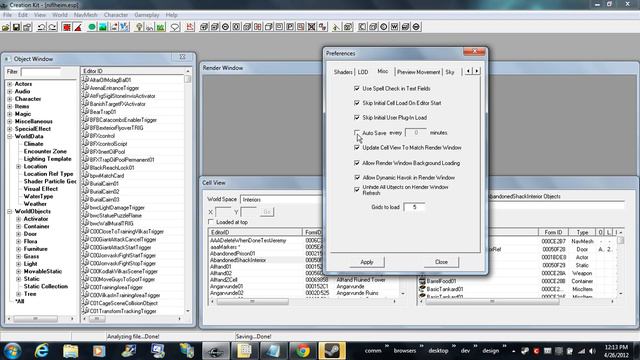Click the Windows Start orb
The height and width of the screenshot is (360, 640).
(12, 351)
